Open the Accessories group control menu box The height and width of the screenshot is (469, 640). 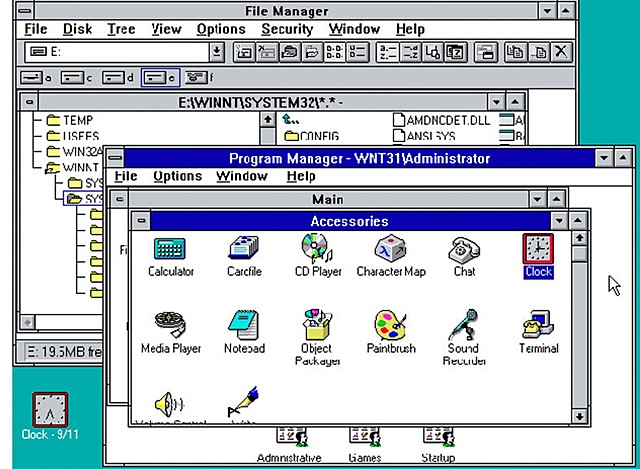[141, 220]
